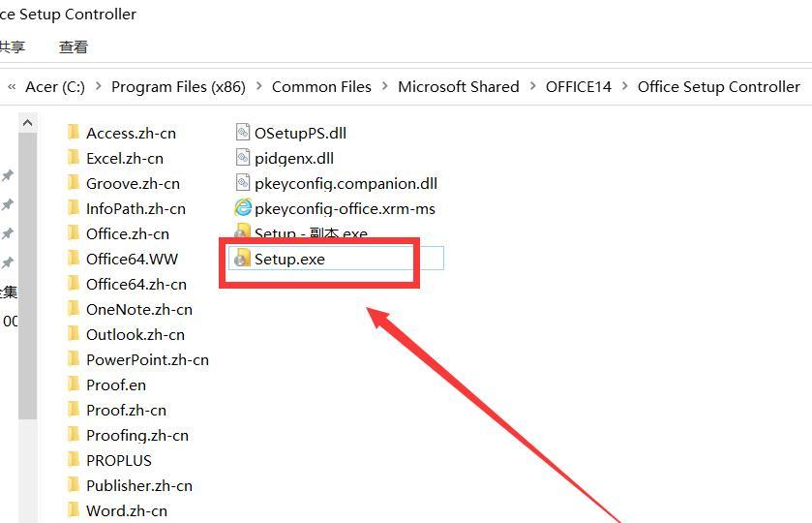Select the PowerPoint.zh-cn folder icon
This screenshot has width=812, height=523.
[x=74, y=358]
